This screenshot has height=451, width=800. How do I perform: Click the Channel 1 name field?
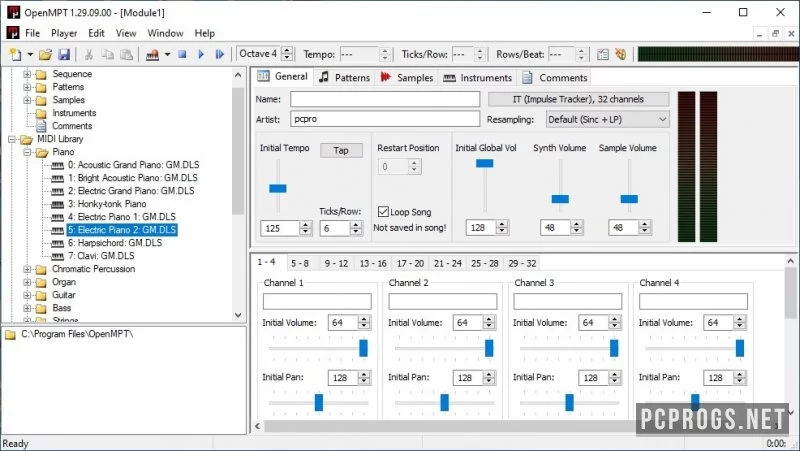[x=317, y=301]
